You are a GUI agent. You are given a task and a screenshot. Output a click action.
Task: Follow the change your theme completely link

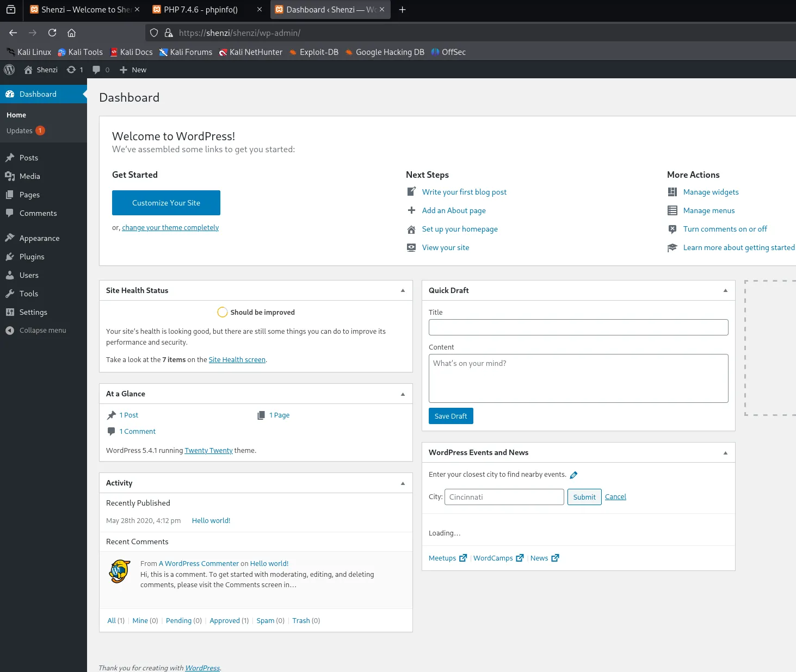tap(170, 228)
